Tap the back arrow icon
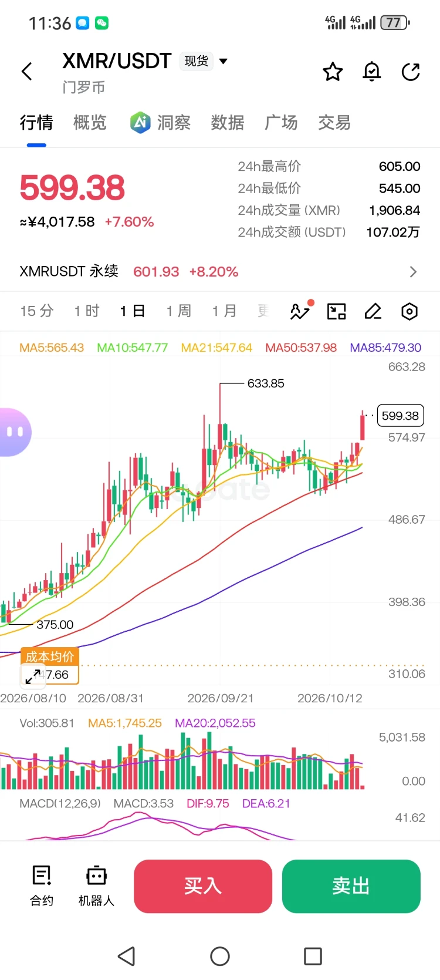Screen dimensions: 440x980 pyautogui.click(x=26, y=72)
